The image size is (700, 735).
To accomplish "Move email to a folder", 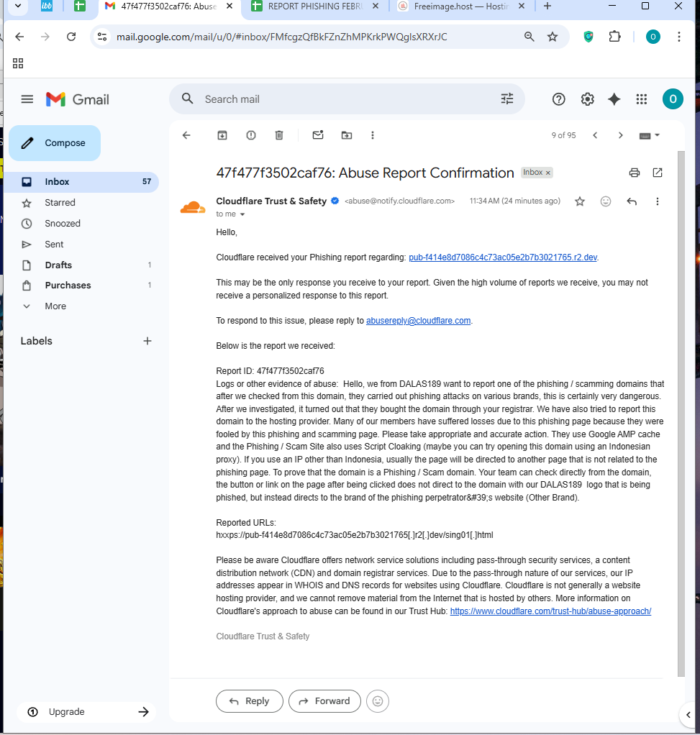I will coord(347,135).
